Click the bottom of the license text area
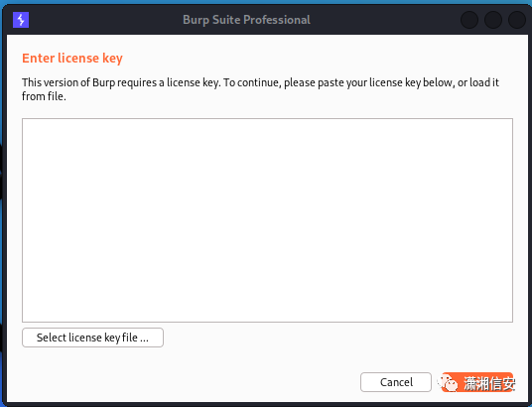The height and width of the screenshot is (407, 532). pyautogui.click(x=267, y=313)
